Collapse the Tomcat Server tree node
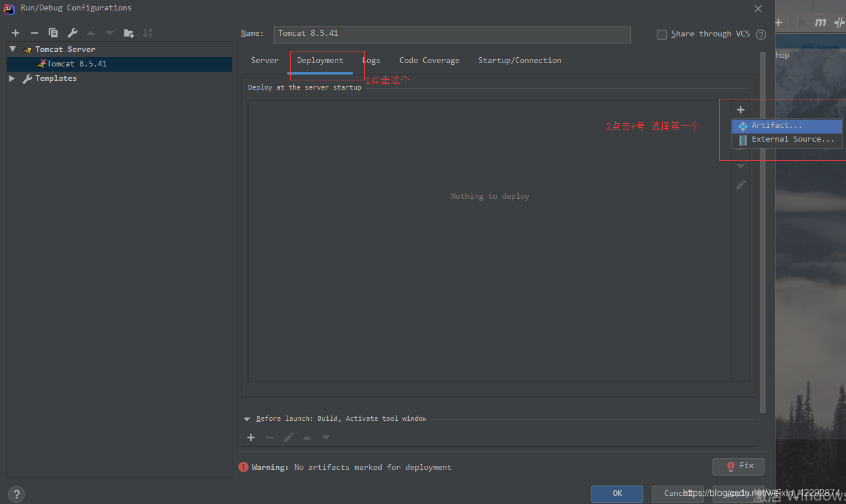This screenshot has width=846, height=504. click(13, 49)
